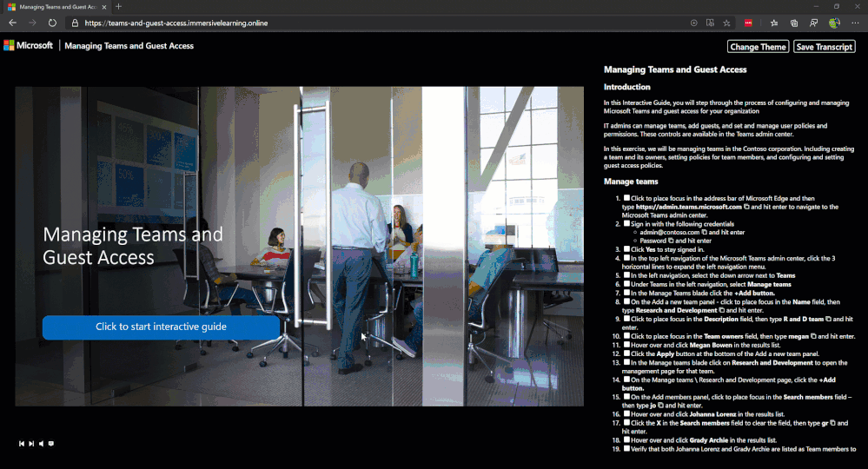Screen dimensions: 868x469
Task: Open a new tab with the plus button
Action: click(118, 7)
